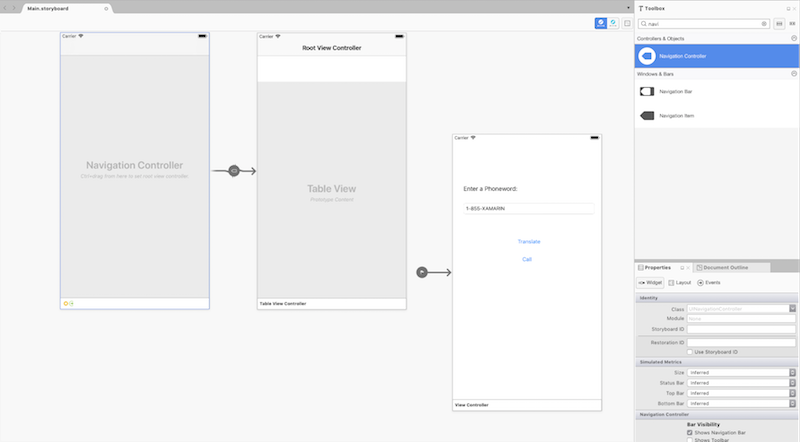Click the Call button in View Controller
800x442 pixels.
point(527,259)
